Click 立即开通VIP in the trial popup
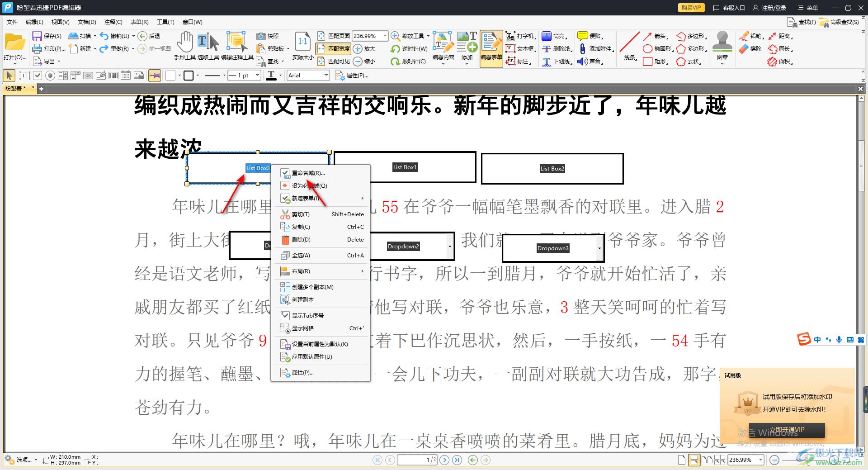 [x=787, y=430]
